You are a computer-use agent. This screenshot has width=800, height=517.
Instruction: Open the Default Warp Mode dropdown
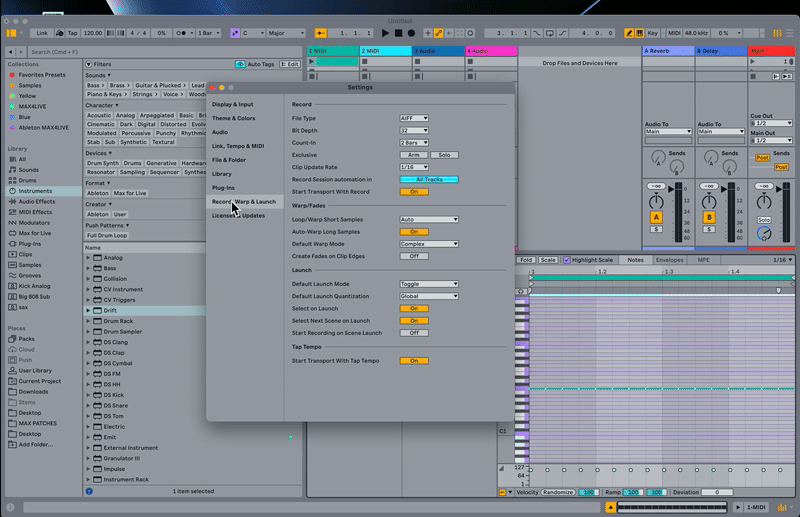tap(428, 244)
